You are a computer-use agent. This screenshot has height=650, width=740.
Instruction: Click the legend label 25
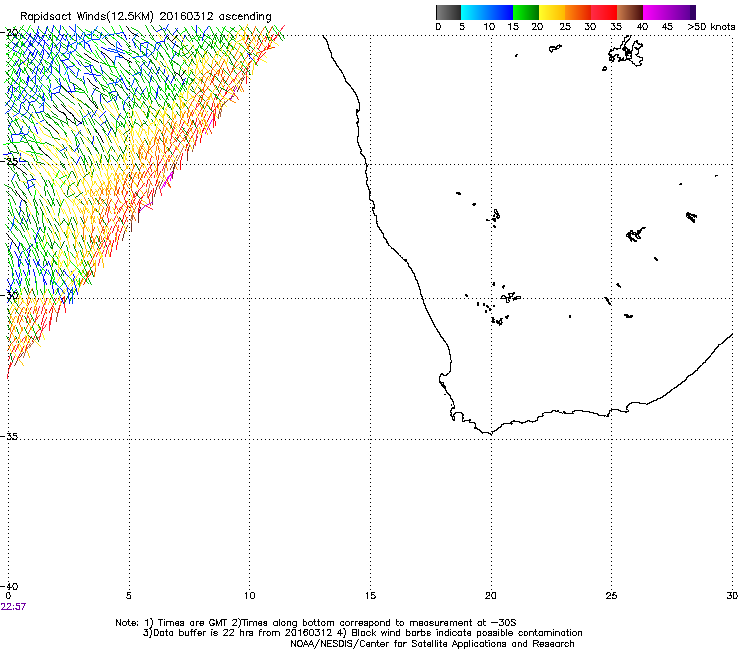click(565, 27)
